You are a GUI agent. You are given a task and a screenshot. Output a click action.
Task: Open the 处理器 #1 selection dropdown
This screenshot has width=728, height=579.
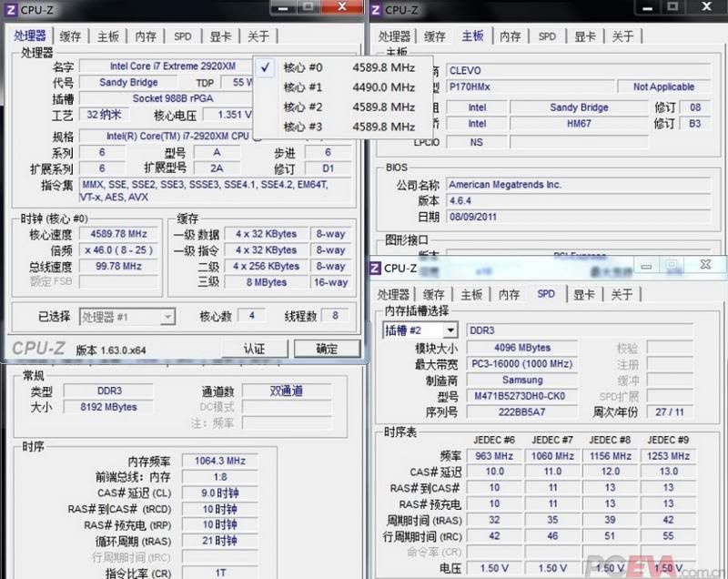click(x=127, y=317)
